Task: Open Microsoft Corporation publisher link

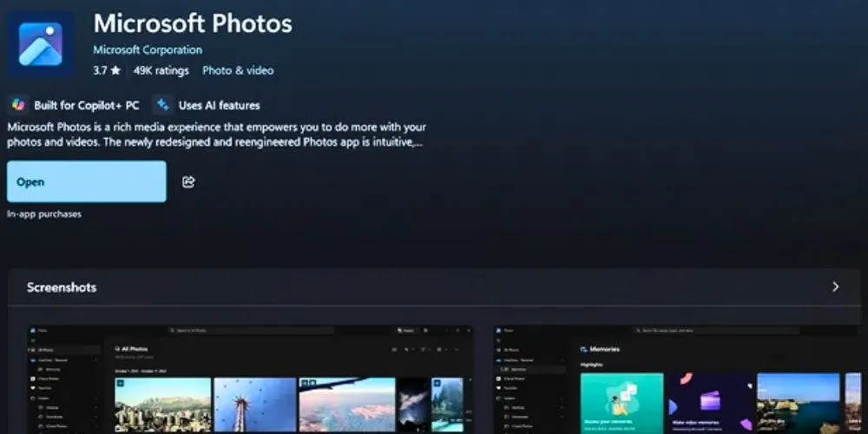Action: pos(148,49)
